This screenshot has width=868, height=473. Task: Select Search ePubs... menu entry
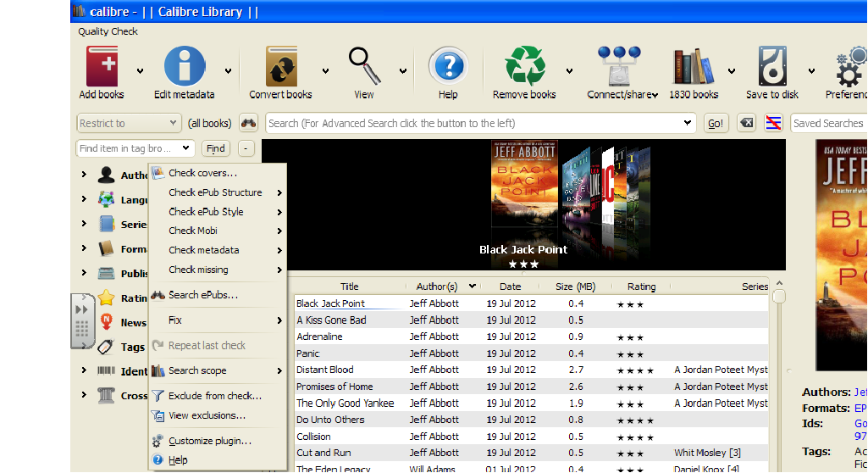pos(218,295)
